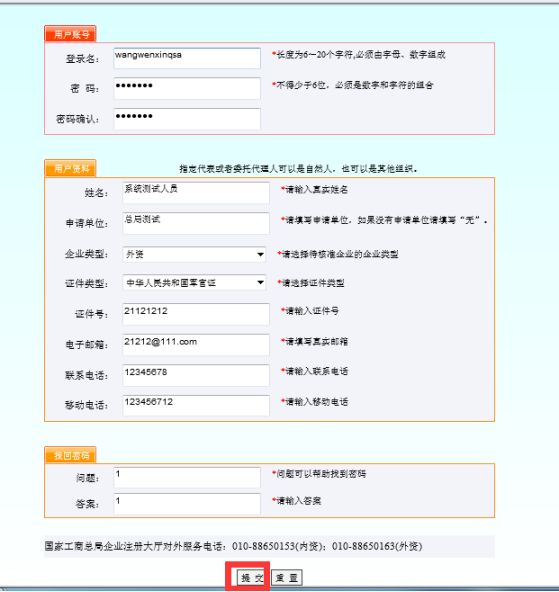This screenshot has width=559, height=592.
Task: Select the 用户账号 section header
Action: (x=70, y=34)
